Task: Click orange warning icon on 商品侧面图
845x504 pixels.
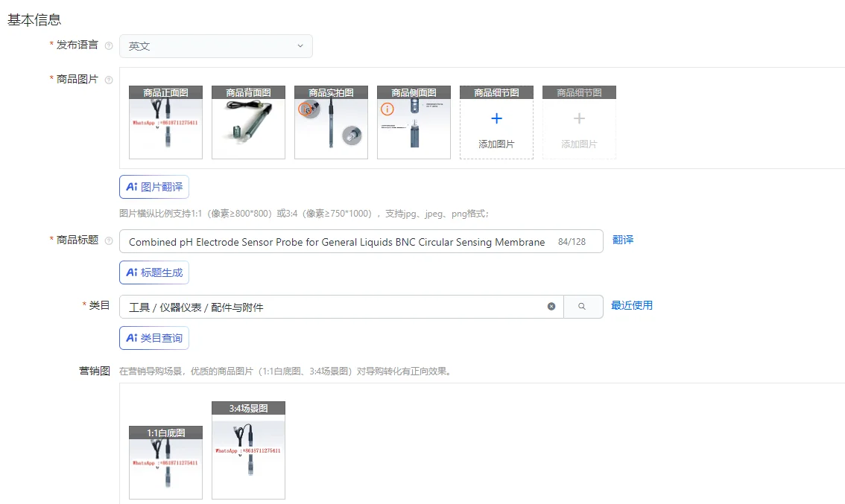Action: (387, 109)
